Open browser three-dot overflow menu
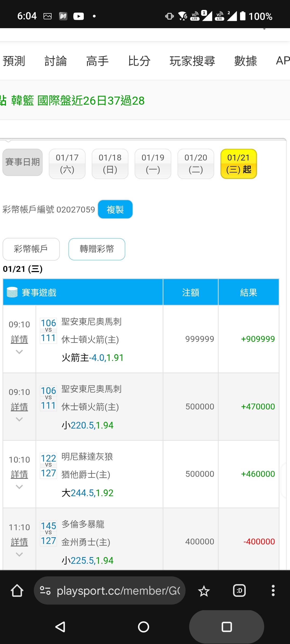The height and width of the screenshot is (644, 290). tap(273, 591)
